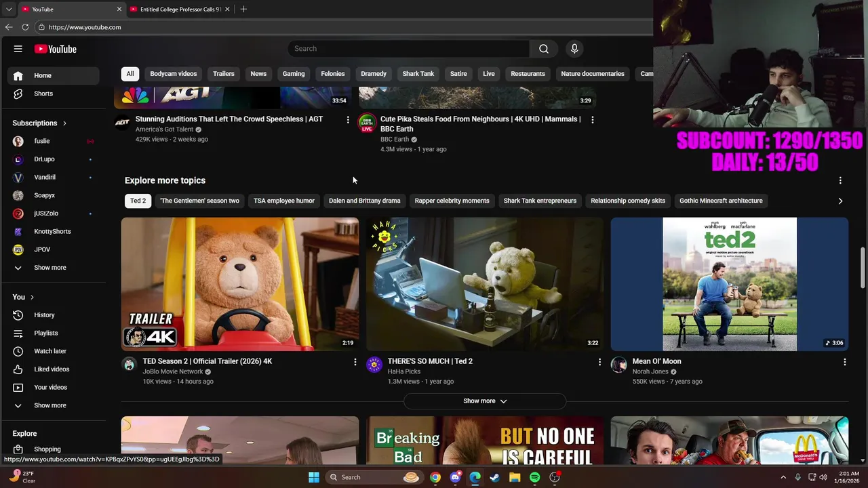Screen dimensions: 868x488
Task: Go to Home in sidebar
Action: point(53,75)
